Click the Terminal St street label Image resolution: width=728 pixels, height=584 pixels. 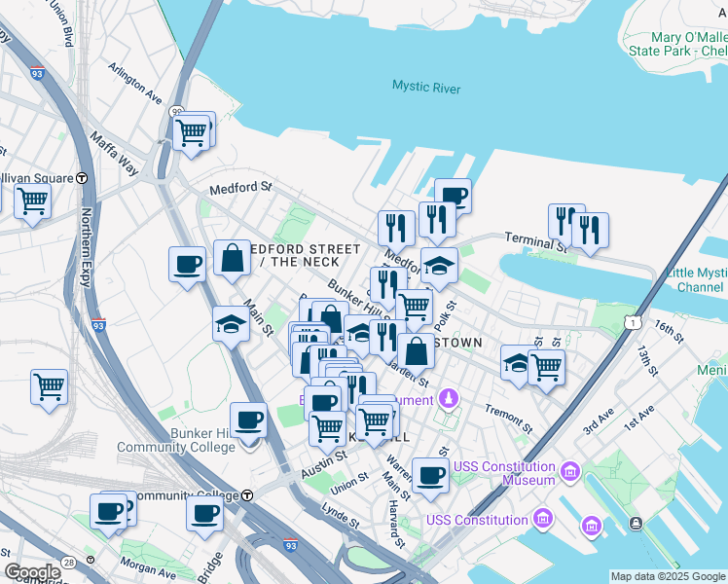(x=536, y=241)
